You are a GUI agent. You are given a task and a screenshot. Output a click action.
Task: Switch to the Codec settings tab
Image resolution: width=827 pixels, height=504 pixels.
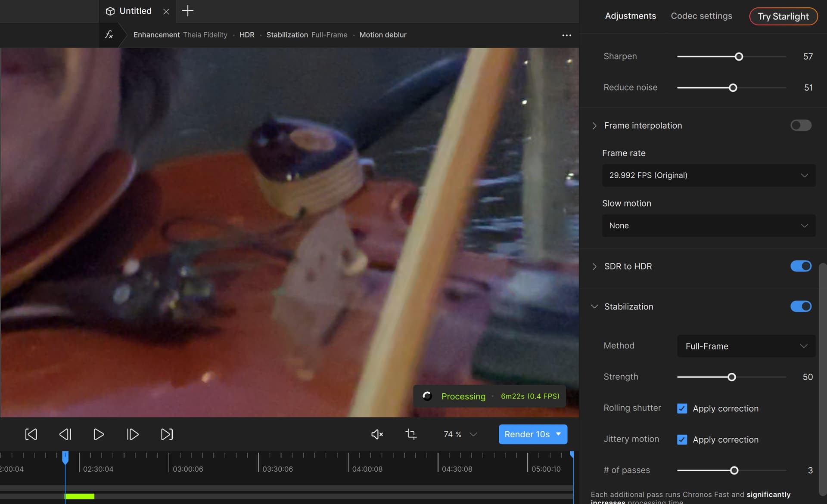[701, 16]
